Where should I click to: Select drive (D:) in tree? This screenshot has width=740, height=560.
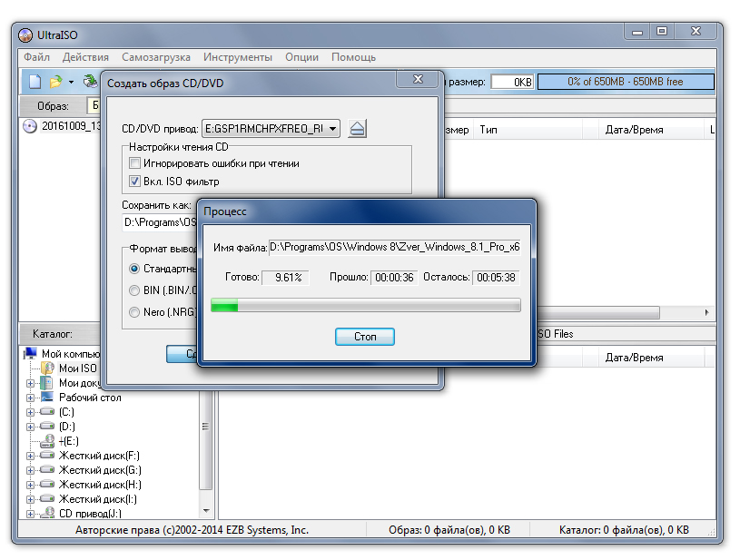coord(66,427)
